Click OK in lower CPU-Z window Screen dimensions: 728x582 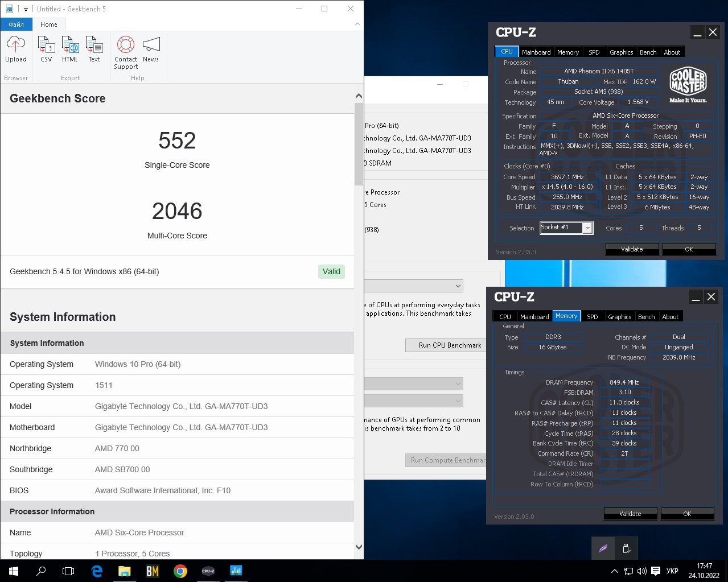687,514
